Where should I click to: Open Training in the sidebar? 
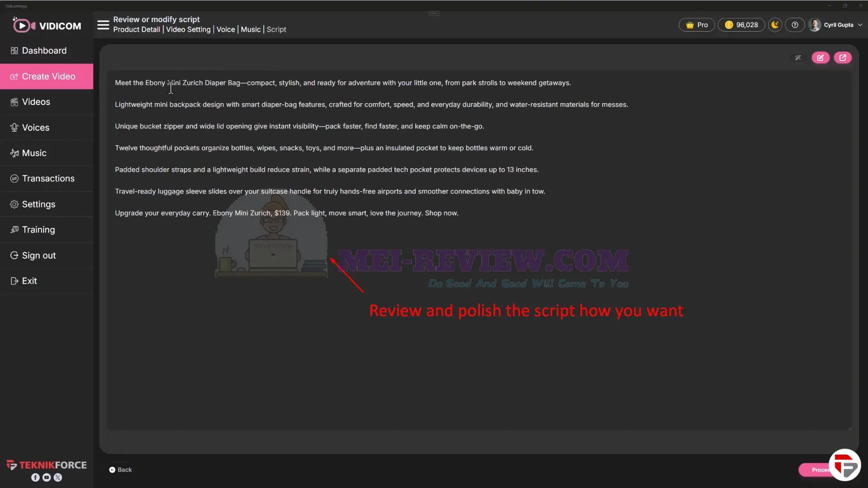pyautogui.click(x=47, y=230)
